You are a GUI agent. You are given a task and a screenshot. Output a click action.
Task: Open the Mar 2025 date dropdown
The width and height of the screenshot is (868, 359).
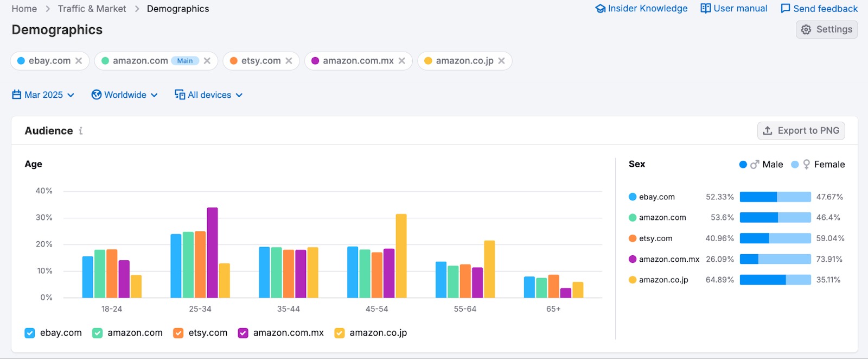pyautogui.click(x=43, y=95)
